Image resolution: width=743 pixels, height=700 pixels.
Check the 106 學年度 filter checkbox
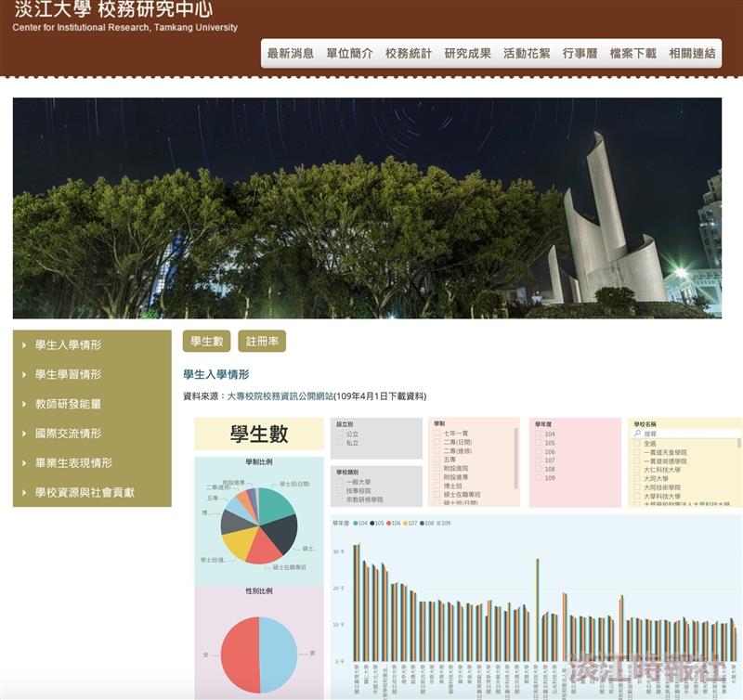pos(539,452)
